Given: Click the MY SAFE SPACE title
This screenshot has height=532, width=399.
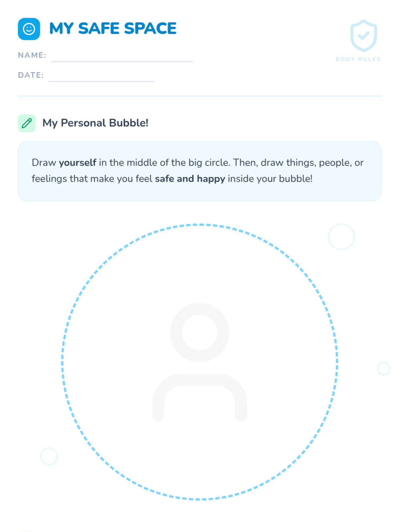Looking at the screenshot, I should click(x=113, y=29).
